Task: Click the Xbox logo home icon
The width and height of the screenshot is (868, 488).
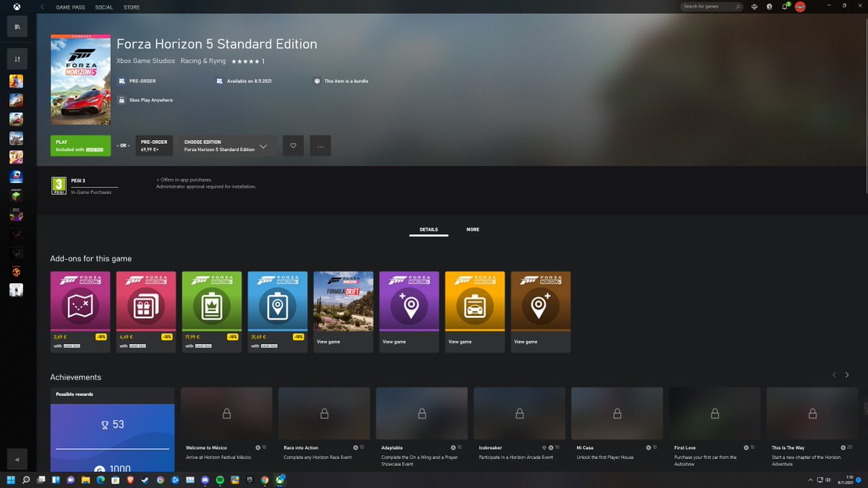Action: 17,7
